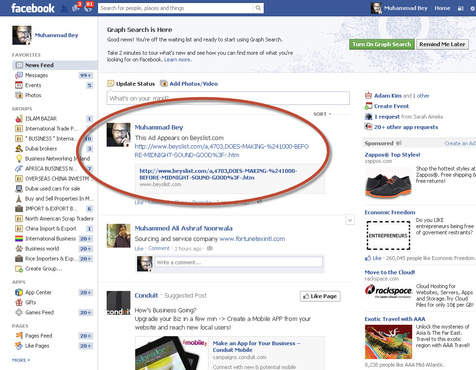Click the Games Feed icon
The height and width of the screenshot is (370, 476).
tap(19, 312)
